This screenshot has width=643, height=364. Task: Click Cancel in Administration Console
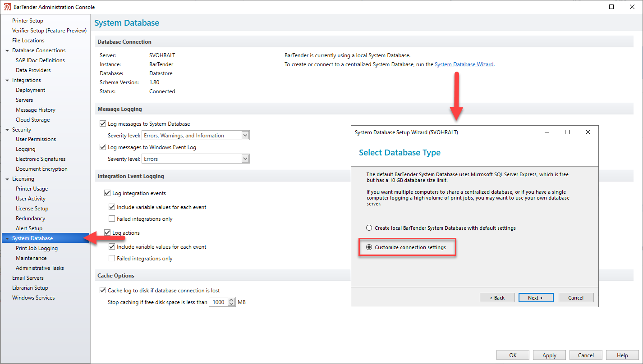coord(586,355)
